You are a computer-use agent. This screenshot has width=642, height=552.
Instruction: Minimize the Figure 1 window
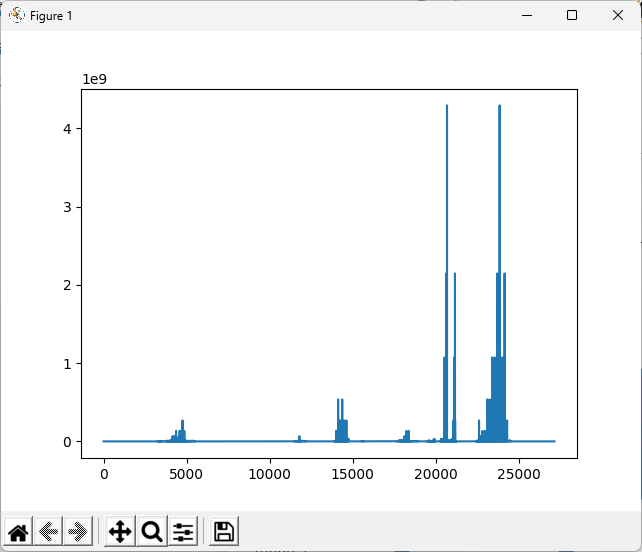click(x=526, y=15)
